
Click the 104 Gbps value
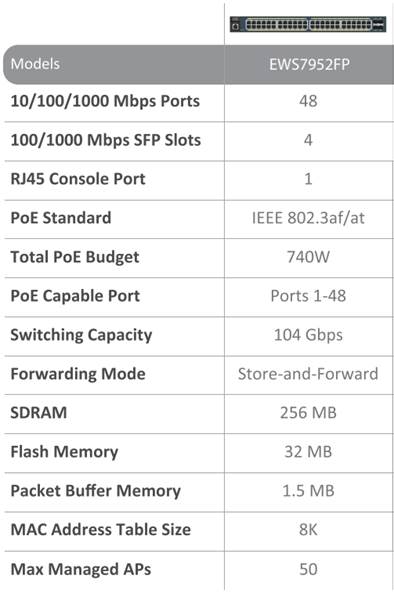pos(308,335)
